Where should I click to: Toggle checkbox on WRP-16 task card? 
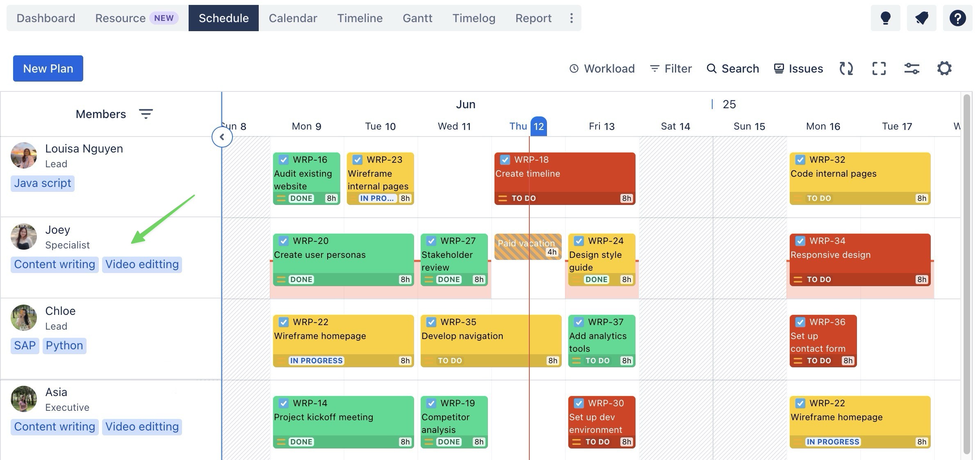tap(283, 160)
